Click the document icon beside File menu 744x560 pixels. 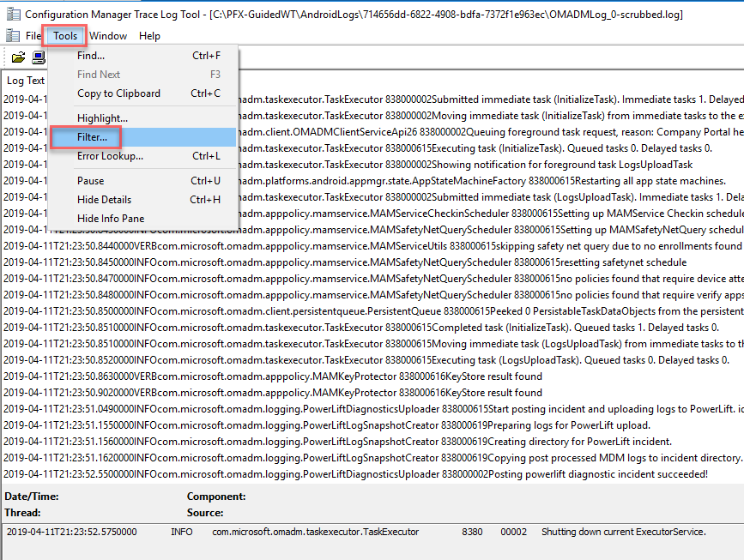[13, 35]
